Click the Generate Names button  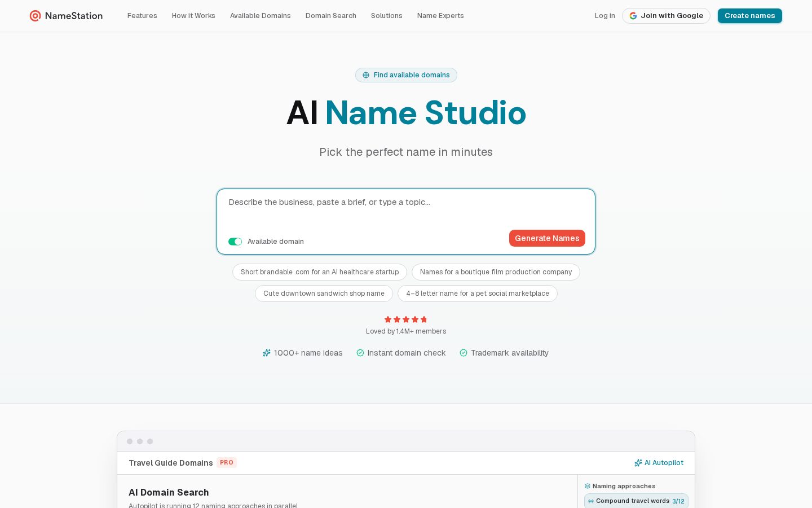[547, 238]
